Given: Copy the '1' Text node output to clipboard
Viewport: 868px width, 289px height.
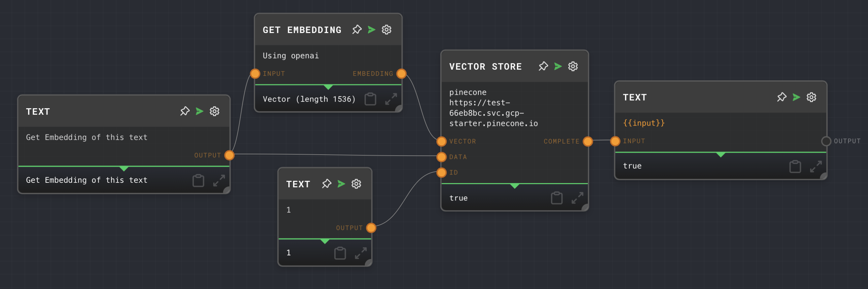Looking at the screenshot, I should pos(340,253).
